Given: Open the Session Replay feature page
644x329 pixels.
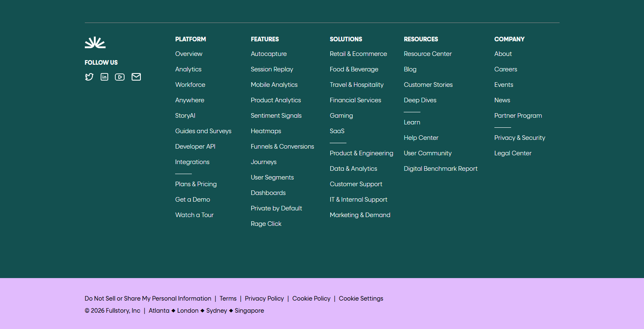Looking at the screenshot, I should [272, 69].
